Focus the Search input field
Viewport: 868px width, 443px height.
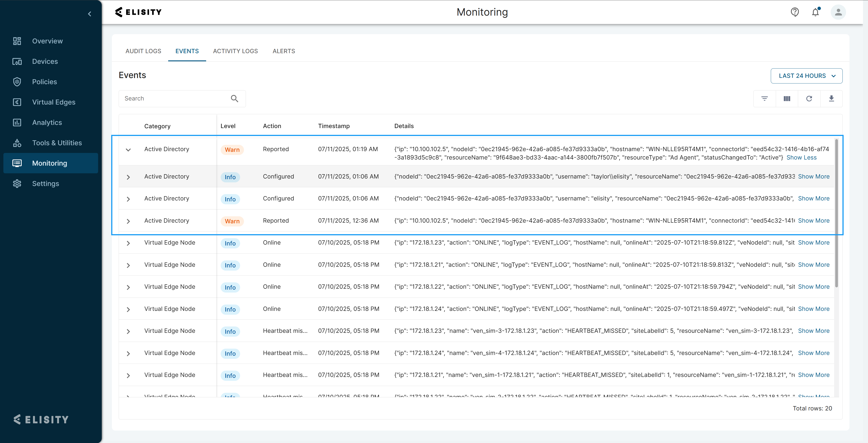[182, 98]
